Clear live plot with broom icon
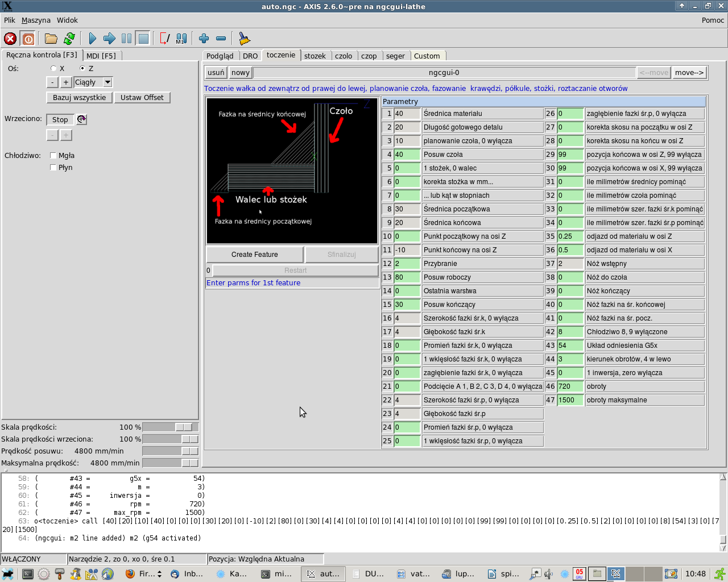 click(x=244, y=39)
